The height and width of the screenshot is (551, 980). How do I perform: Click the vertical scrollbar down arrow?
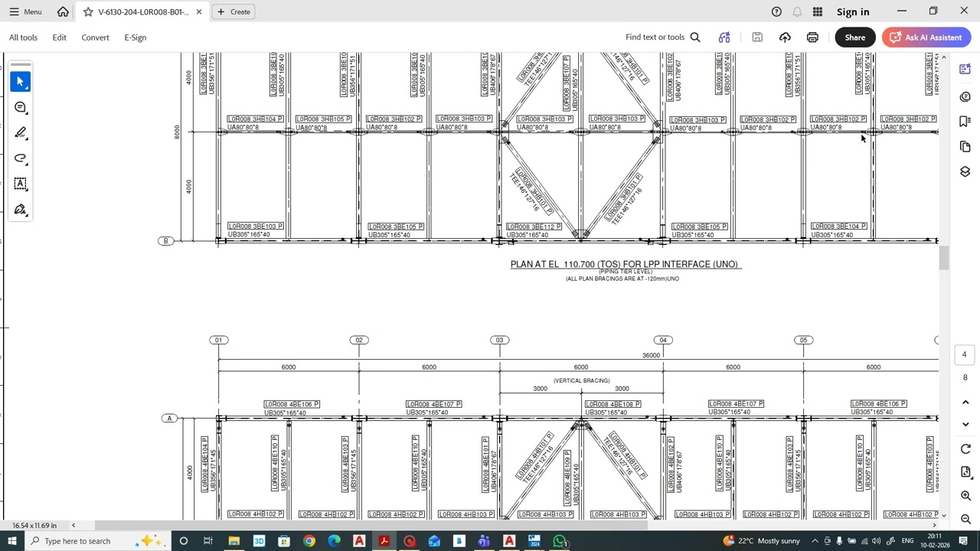(x=944, y=516)
